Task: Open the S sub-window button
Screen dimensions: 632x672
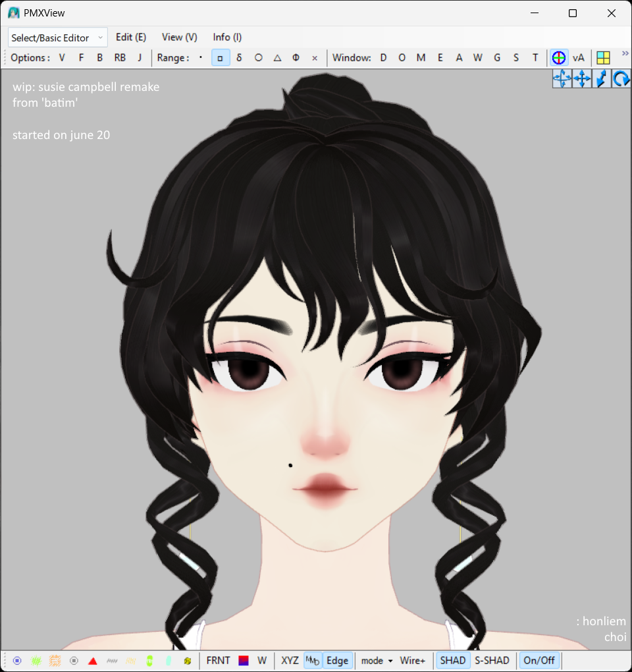Action: click(516, 58)
